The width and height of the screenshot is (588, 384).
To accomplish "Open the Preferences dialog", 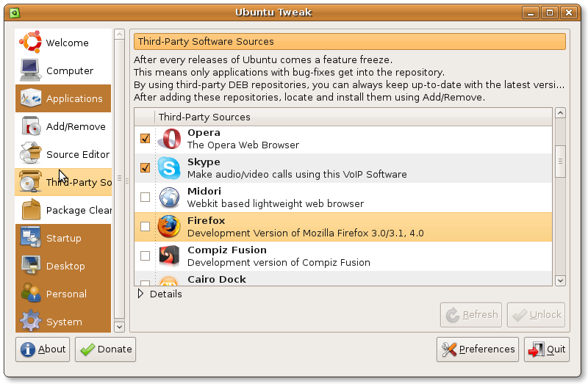I will (478, 349).
